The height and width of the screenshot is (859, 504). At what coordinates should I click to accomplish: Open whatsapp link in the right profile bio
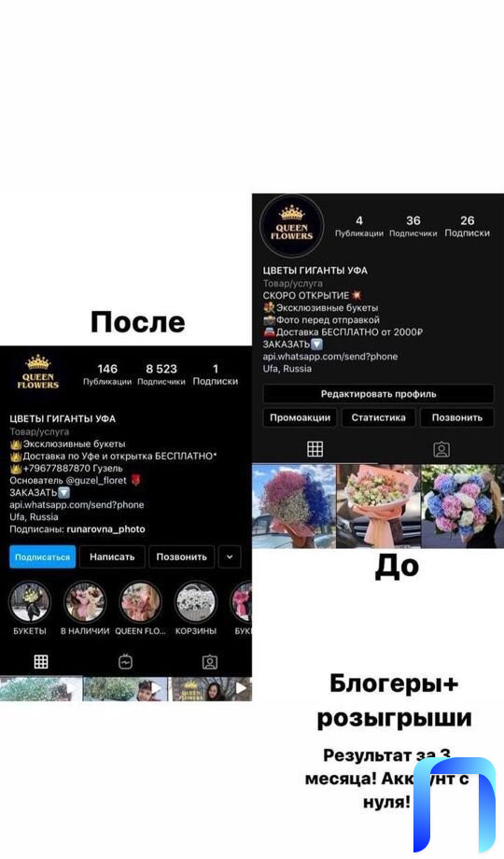pyautogui.click(x=330, y=356)
